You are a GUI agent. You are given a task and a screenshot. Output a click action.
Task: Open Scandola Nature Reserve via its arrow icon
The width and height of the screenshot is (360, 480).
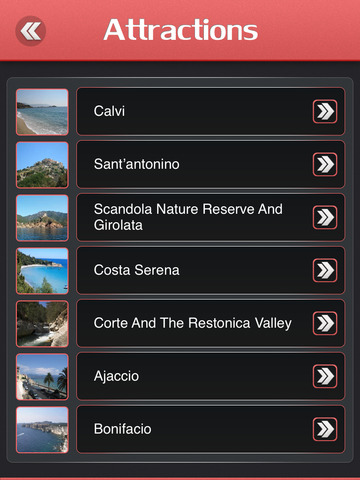tap(325, 217)
